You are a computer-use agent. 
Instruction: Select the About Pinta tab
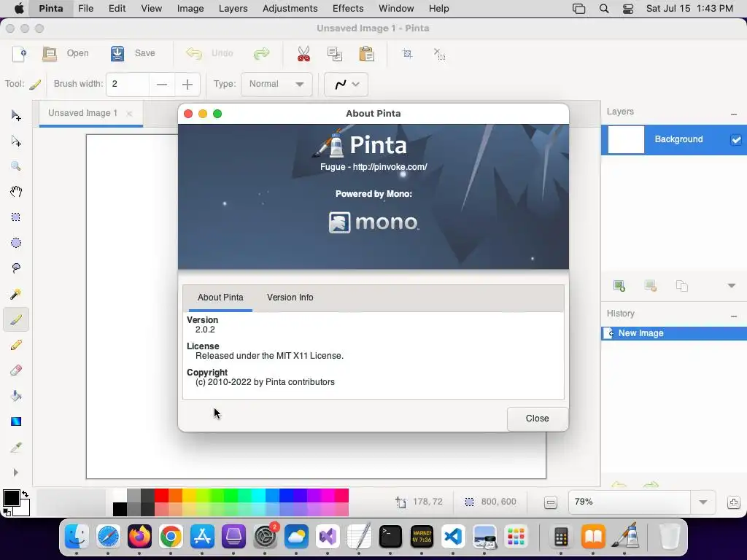pyautogui.click(x=220, y=297)
